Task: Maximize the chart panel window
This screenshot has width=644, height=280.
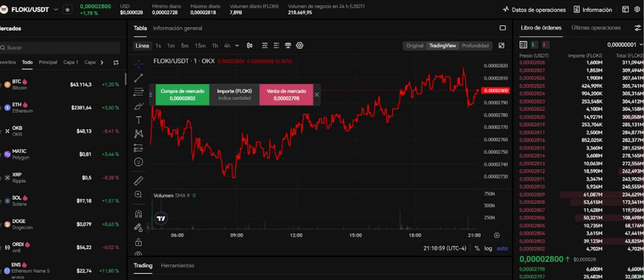Action: click(503, 28)
